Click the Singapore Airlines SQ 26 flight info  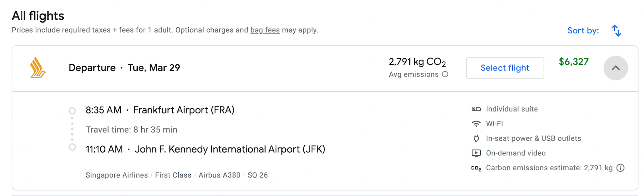point(176,175)
